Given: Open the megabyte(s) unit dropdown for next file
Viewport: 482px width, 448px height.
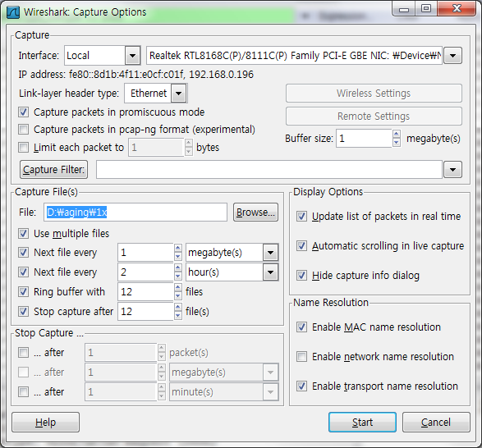Looking at the screenshot, I should [270, 252].
